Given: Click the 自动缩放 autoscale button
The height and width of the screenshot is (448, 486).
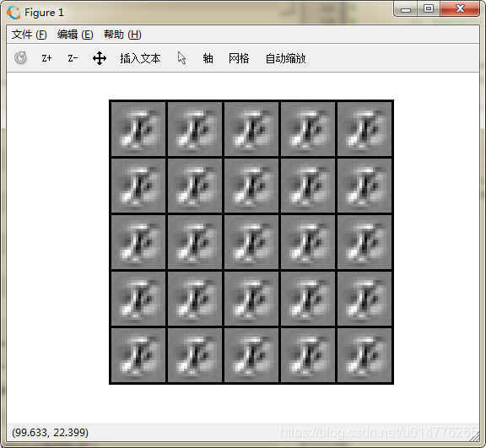Looking at the screenshot, I should (285, 58).
